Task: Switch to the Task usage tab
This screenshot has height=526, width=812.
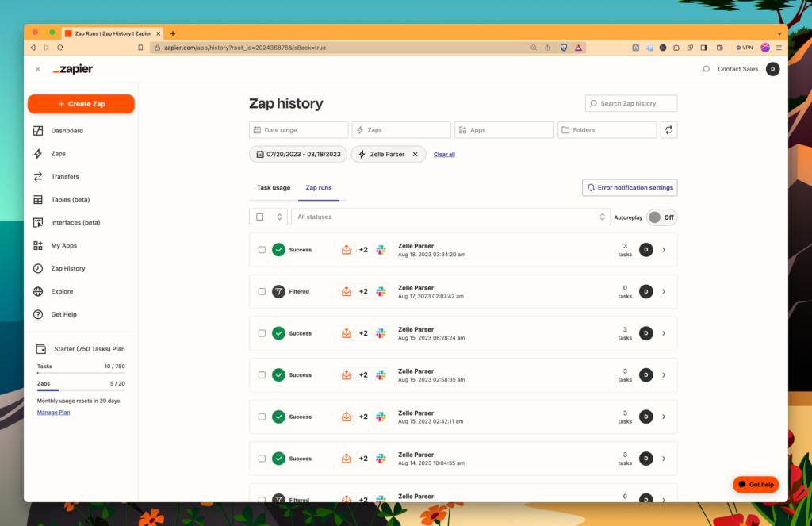Action: (273, 188)
